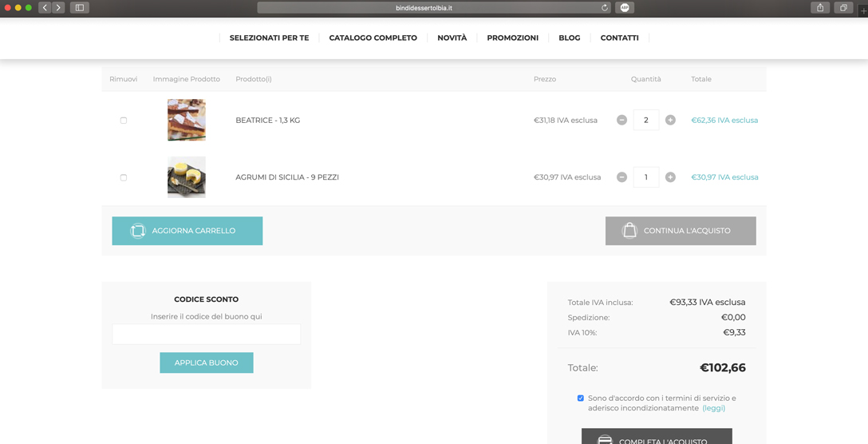This screenshot has width=868, height=444.
Task: Click the Prezzo column header
Action: (545, 79)
